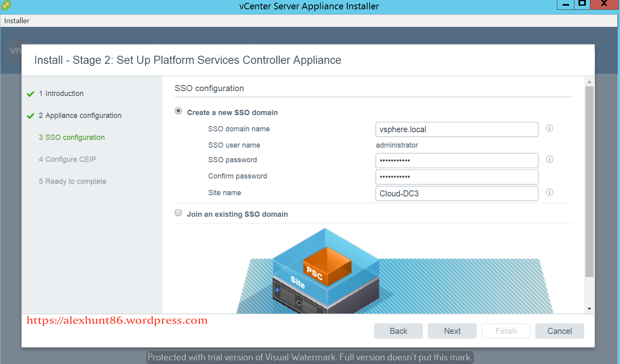Click the Confirm password field
The width and height of the screenshot is (620, 364).
[456, 177]
